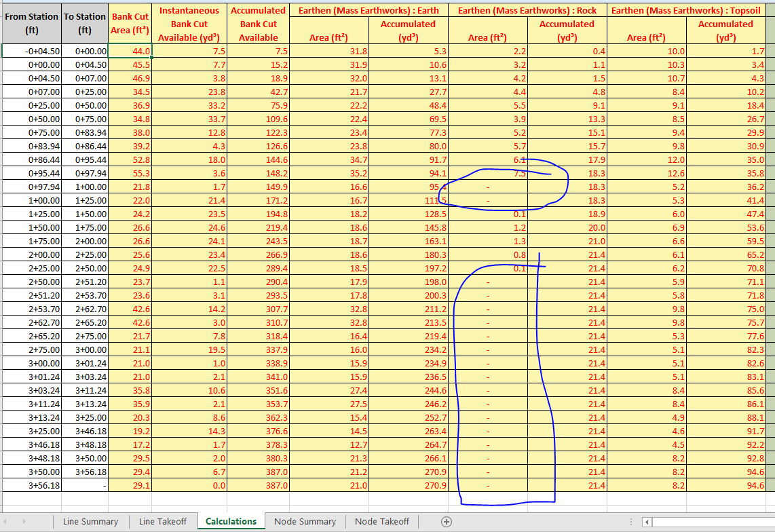
Task: Click the right sheet navigation arrow
Action: click(23, 522)
